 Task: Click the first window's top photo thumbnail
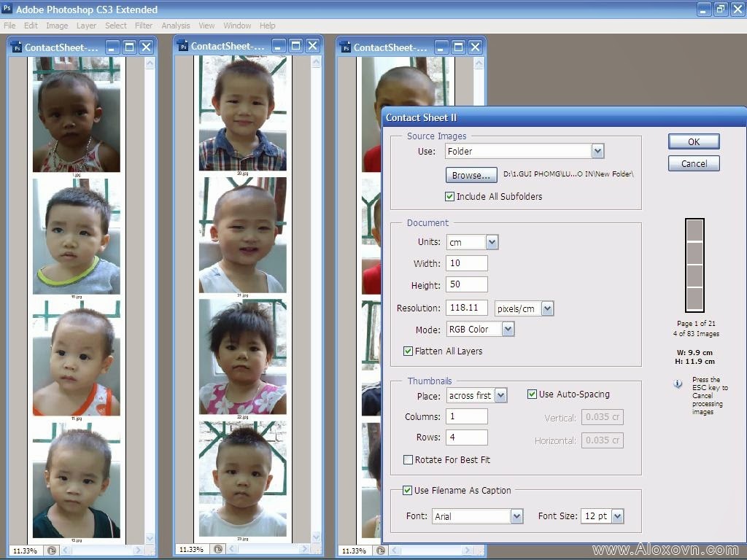click(76, 114)
